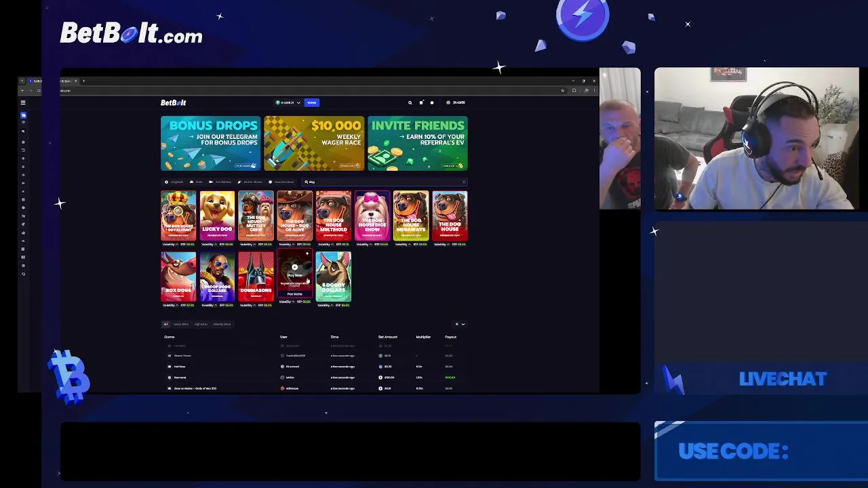Open the Box Dogs game
The height and width of the screenshot is (488, 868).
178,277
